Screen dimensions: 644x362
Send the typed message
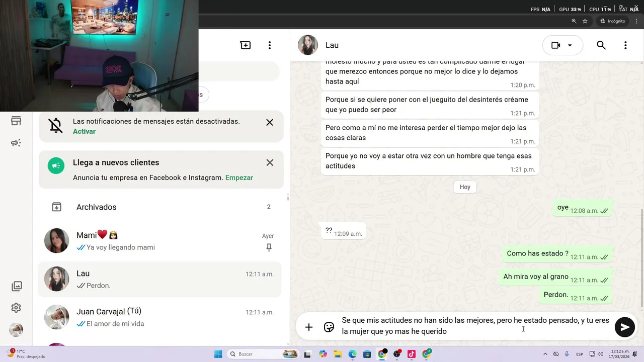[624, 327]
